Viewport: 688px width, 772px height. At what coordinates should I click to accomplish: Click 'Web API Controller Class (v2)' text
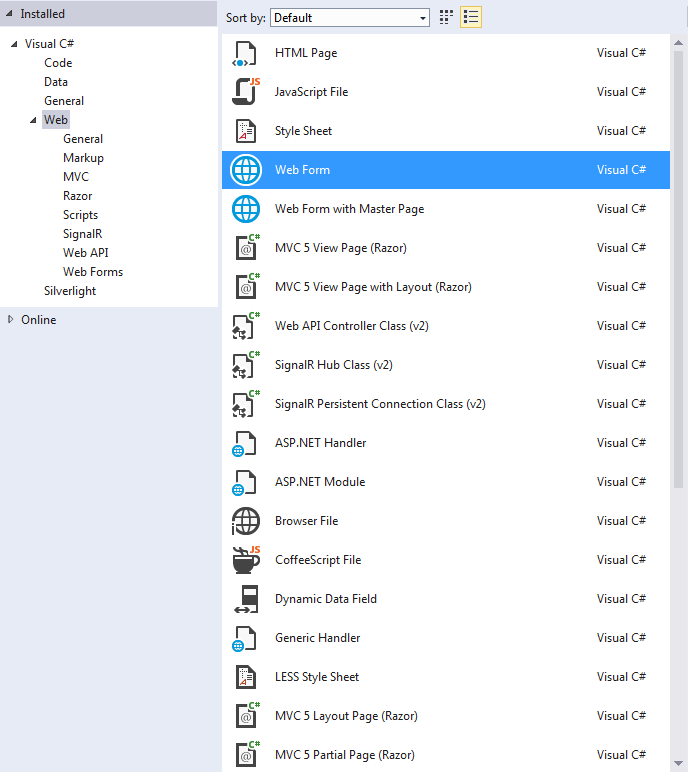click(352, 326)
